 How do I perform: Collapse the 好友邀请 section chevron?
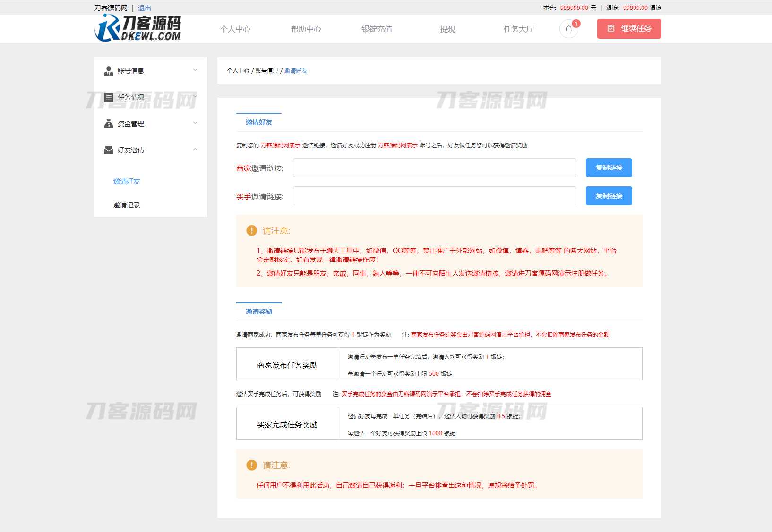(x=195, y=150)
